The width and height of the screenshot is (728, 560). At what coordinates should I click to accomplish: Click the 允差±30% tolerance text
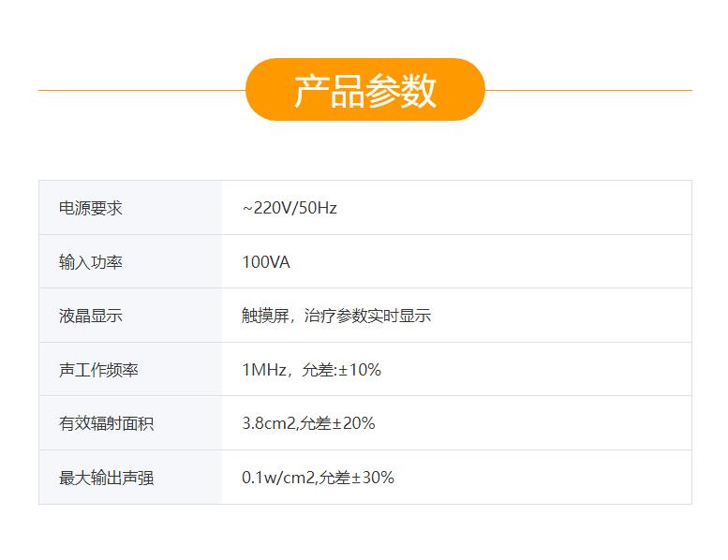pyautogui.click(x=357, y=478)
